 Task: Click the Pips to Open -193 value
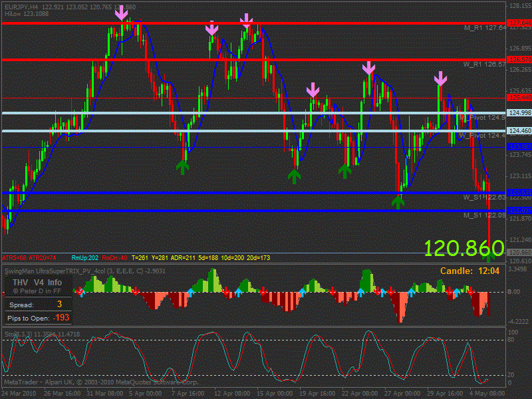pyautogui.click(x=61, y=318)
